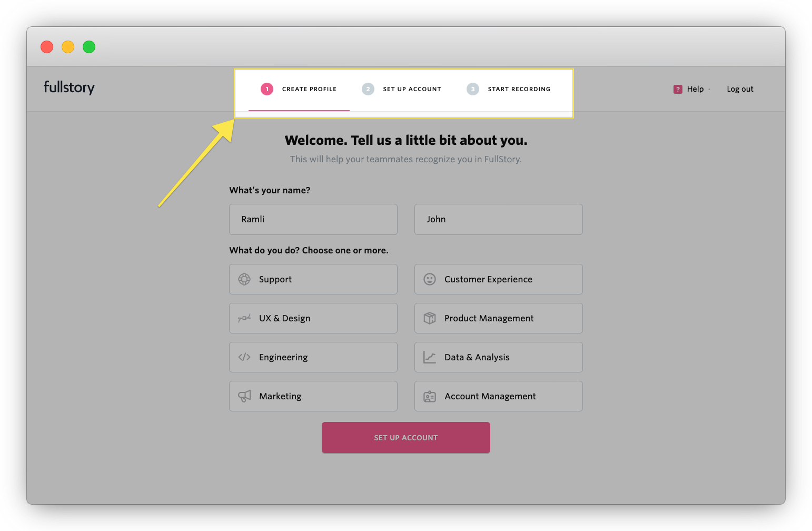Focus the first name field containing Ramli
Image resolution: width=812 pixels, height=531 pixels.
(313, 219)
